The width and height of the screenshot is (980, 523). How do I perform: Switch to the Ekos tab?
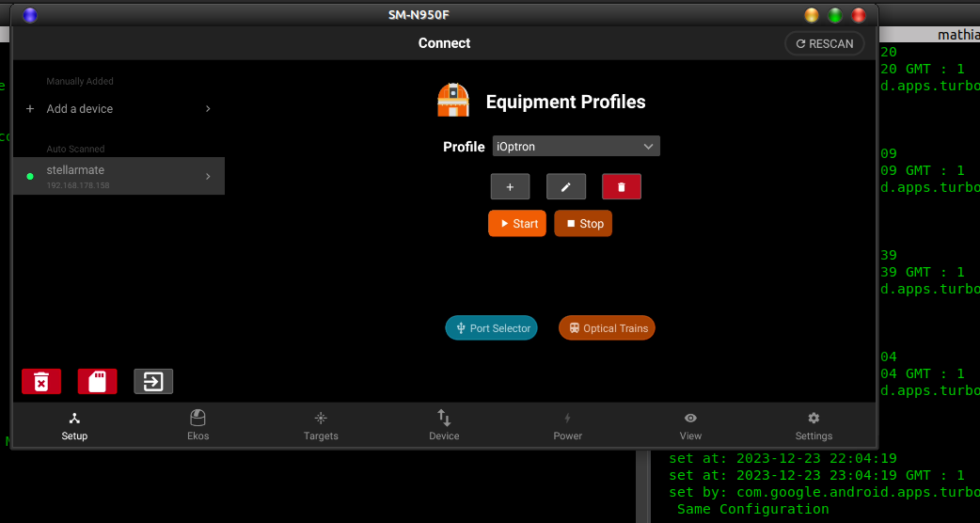(x=198, y=426)
